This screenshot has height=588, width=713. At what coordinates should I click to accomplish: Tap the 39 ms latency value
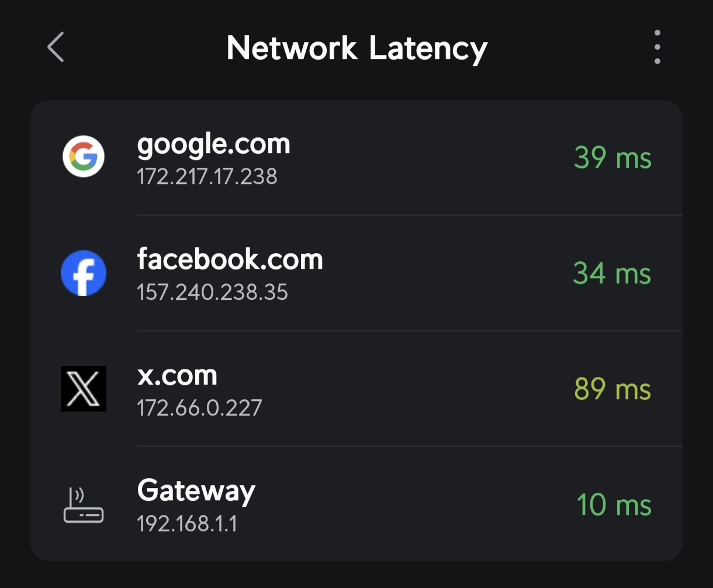click(612, 157)
